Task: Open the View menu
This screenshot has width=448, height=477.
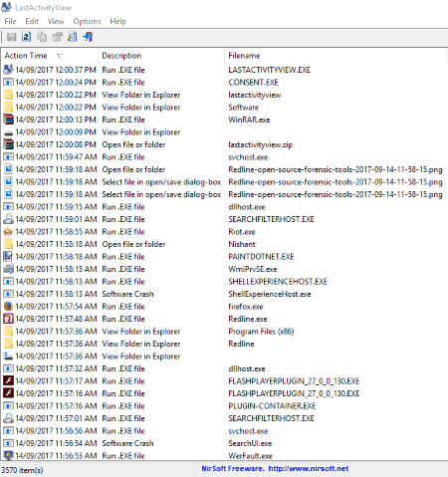Action: point(56,22)
